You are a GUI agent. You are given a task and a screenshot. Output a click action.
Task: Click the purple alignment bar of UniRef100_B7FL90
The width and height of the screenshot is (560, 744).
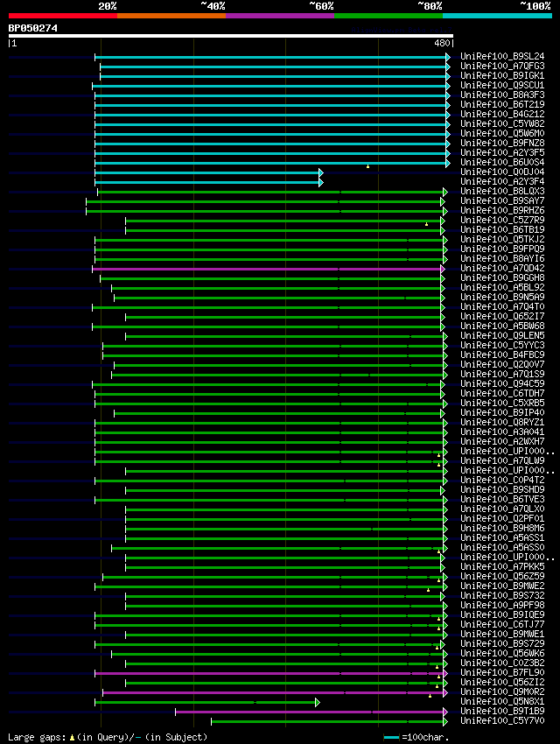269,673
